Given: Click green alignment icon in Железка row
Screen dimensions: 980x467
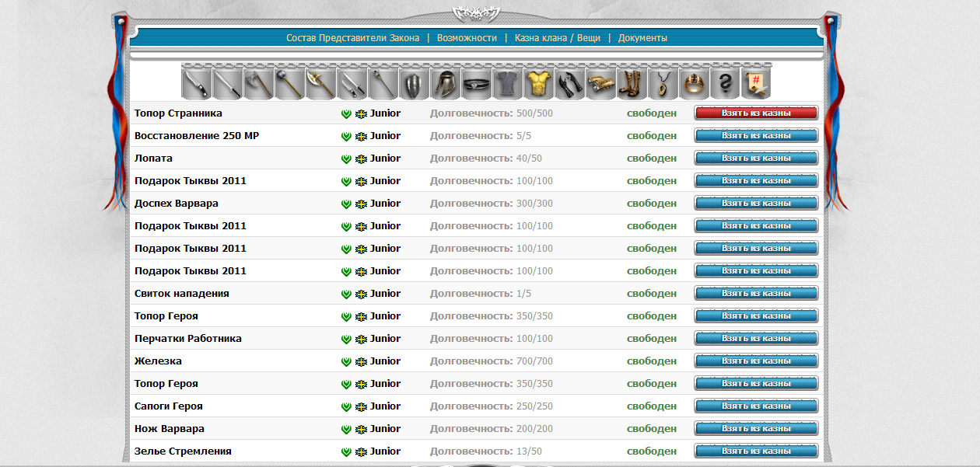Looking at the screenshot, I should pyautogui.click(x=346, y=361).
